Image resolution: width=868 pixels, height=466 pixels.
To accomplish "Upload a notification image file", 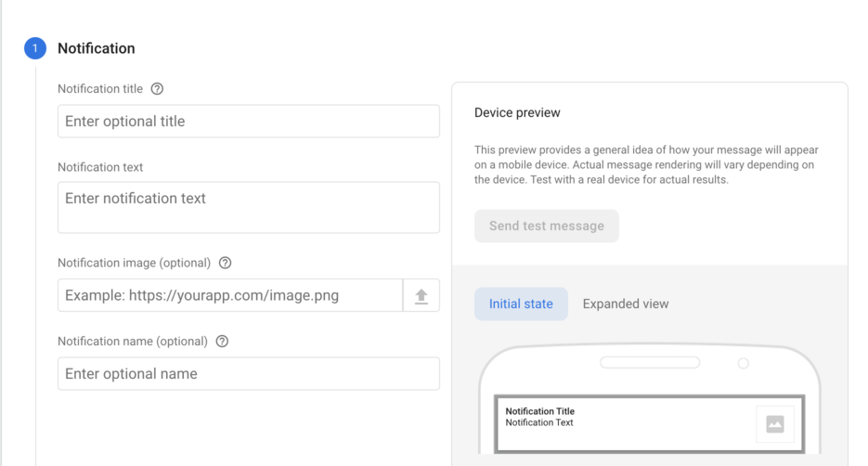I will 421,295.
